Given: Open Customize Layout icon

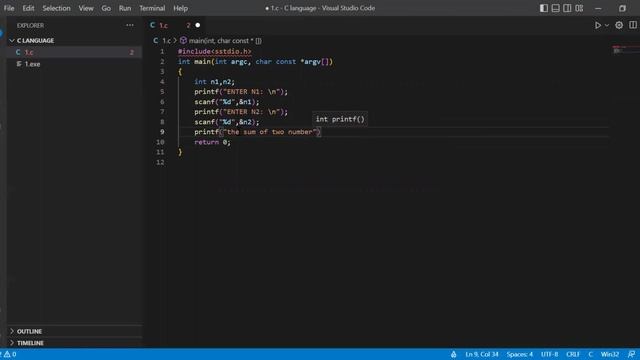Looking at the screenshot, I should [x=579, y=8].
